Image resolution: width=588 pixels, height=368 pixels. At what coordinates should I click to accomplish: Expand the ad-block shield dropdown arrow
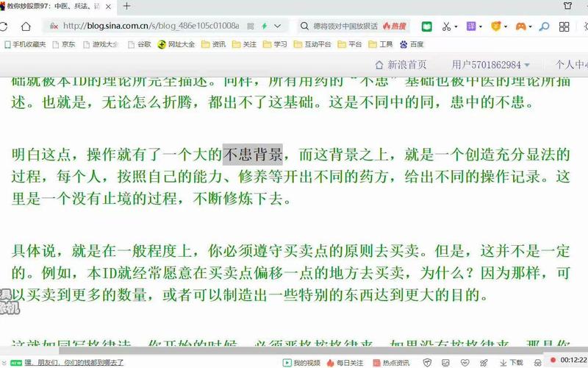click(x=506, y=26)
